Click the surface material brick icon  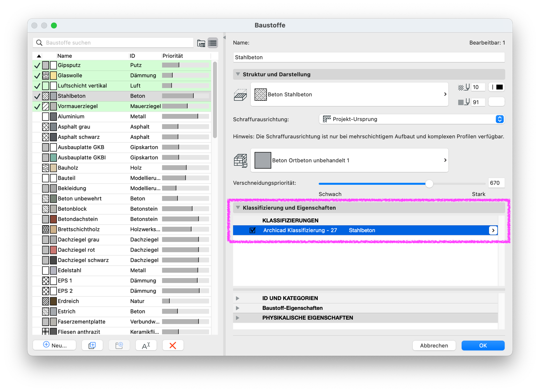240,160
